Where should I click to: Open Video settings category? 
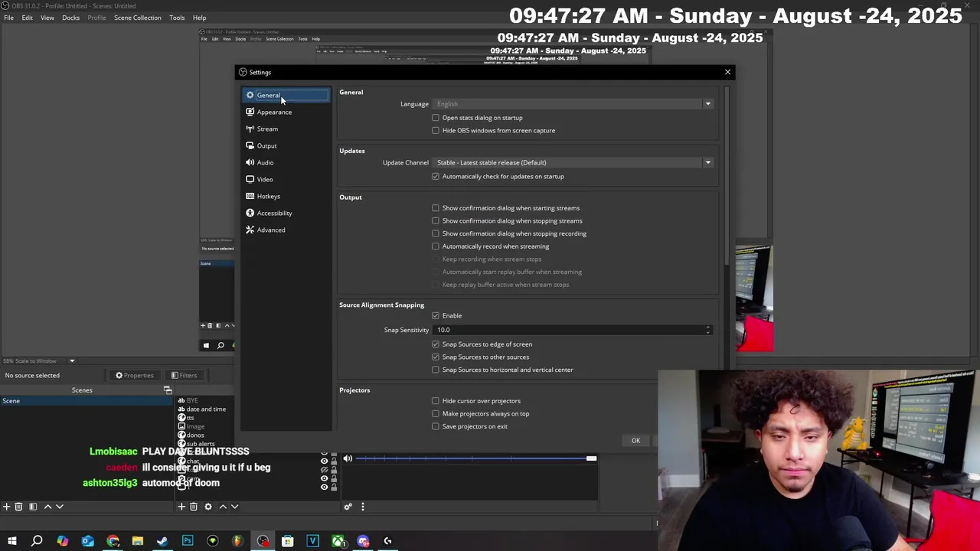[x=286, y=179]
